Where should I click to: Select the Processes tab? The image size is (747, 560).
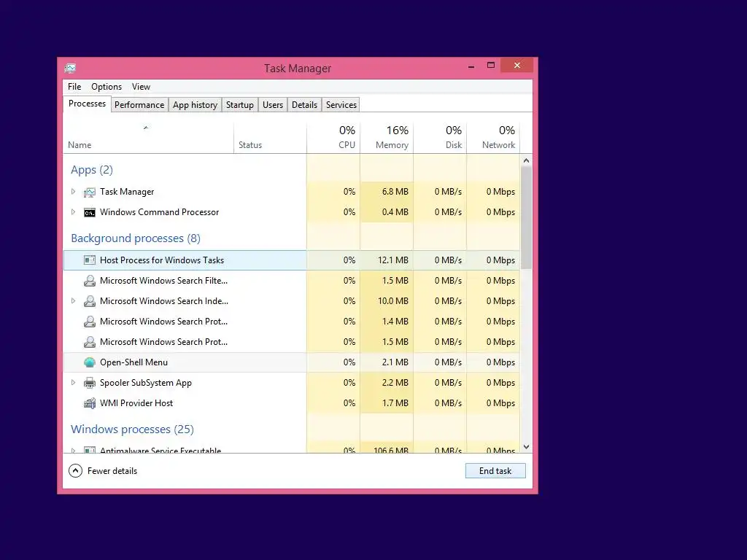(x=88, y=104)
